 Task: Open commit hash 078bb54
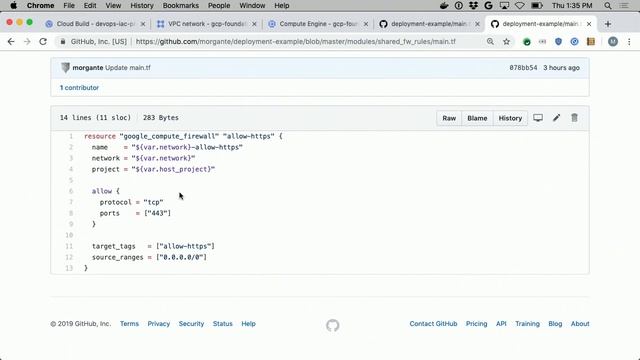(x=523, y=68)
